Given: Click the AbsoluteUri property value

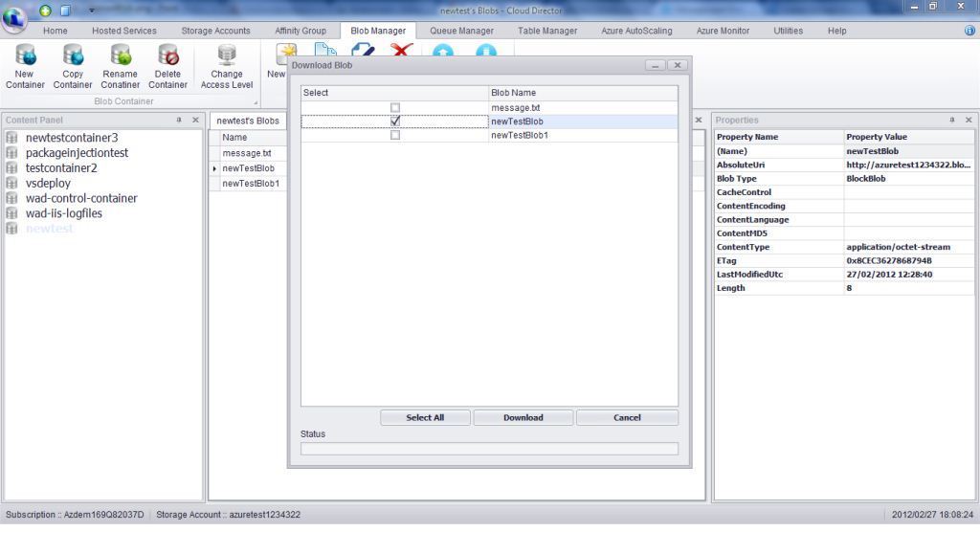Looking at the screenshot, I should (908, 165).
